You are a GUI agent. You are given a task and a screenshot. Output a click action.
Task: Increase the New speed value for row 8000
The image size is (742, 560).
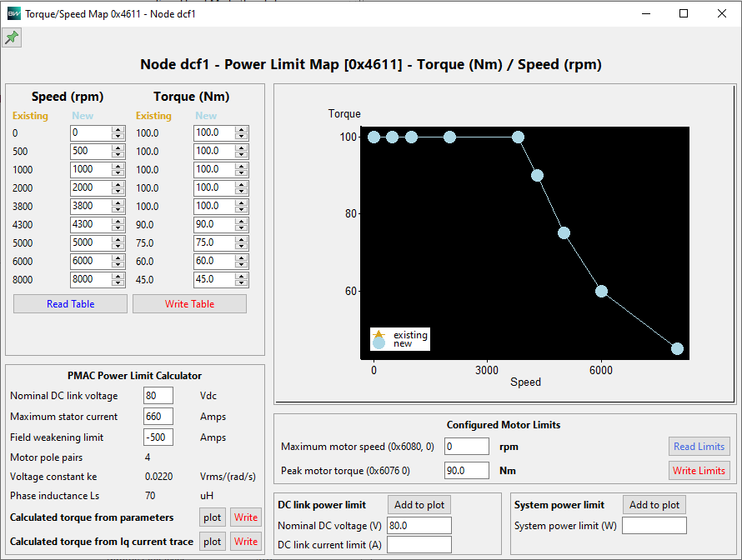point(118,276)
